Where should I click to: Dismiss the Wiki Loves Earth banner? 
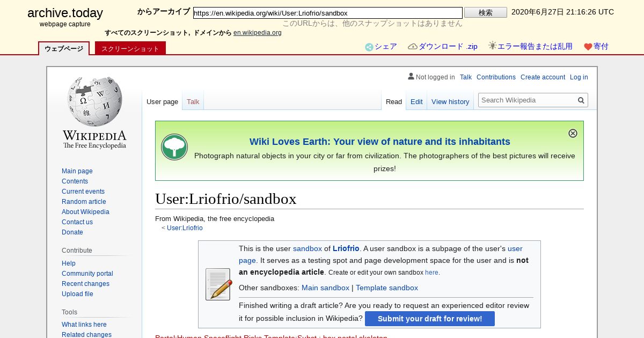(573, 133)
